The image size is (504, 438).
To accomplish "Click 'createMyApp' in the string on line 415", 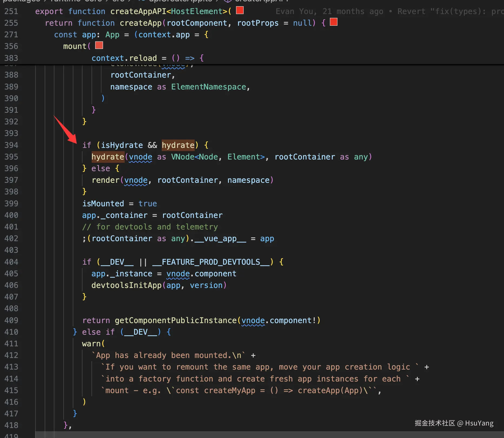I will click(x=230, y=390).
